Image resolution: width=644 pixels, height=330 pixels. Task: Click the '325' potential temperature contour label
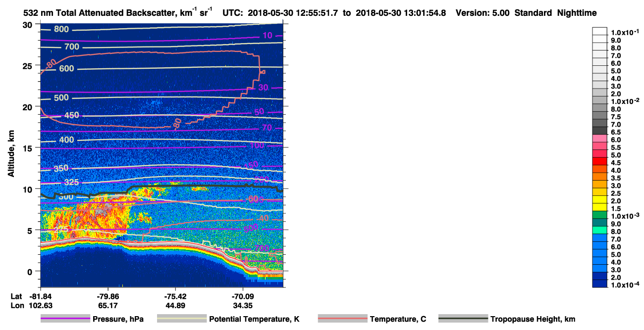coord(72,183)
